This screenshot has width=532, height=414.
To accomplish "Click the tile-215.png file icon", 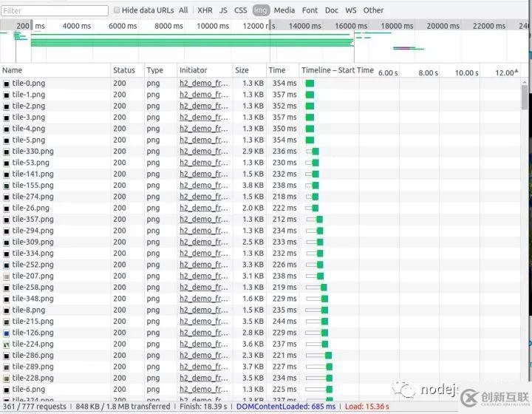I will pos(7,322).
